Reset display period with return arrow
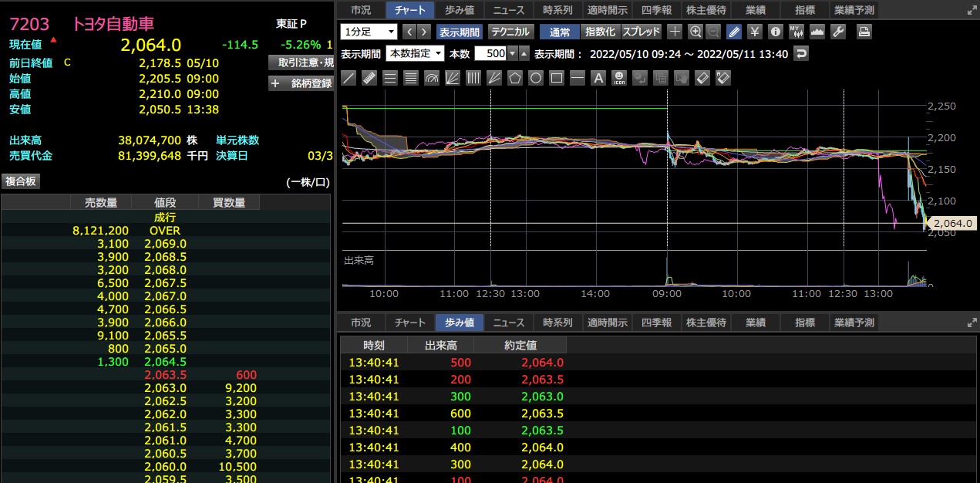Image resolution: width=980 pixels, height=483 pixels. tap(802, 53)
